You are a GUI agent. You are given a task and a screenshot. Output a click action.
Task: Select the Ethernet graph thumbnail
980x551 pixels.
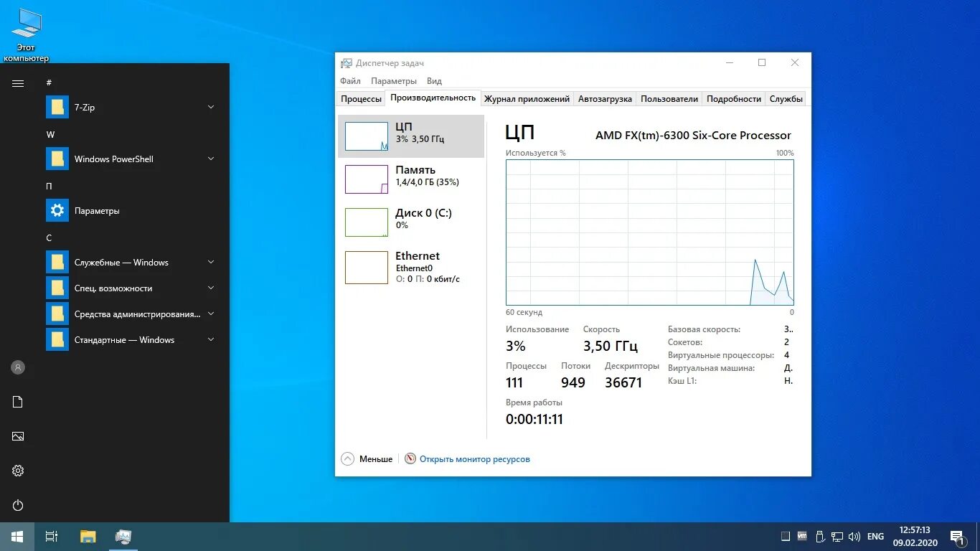point(367,267)
